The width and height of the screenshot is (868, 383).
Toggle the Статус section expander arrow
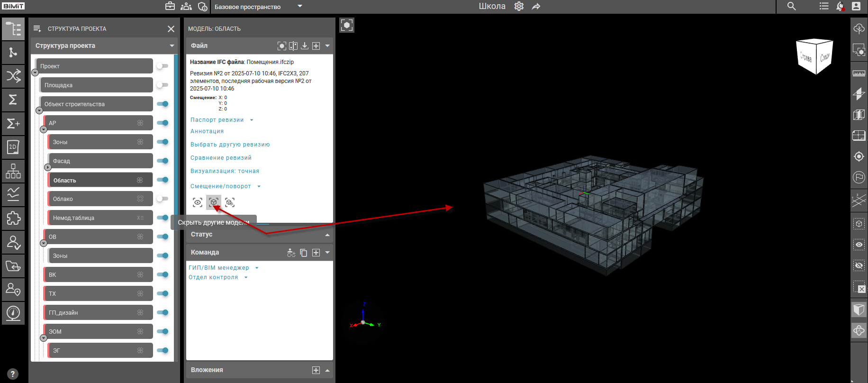point(327,235)
